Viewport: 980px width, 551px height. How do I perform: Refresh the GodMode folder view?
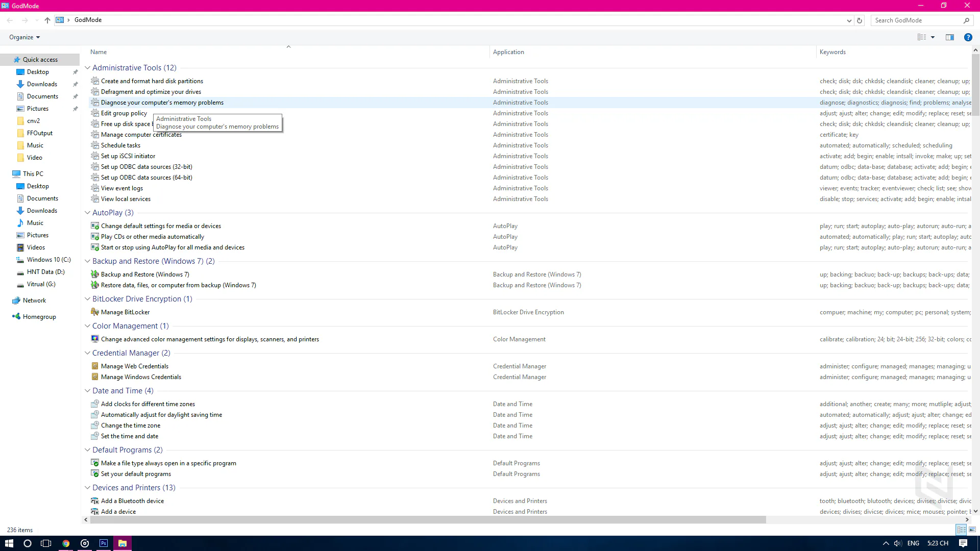pos(860,20)
